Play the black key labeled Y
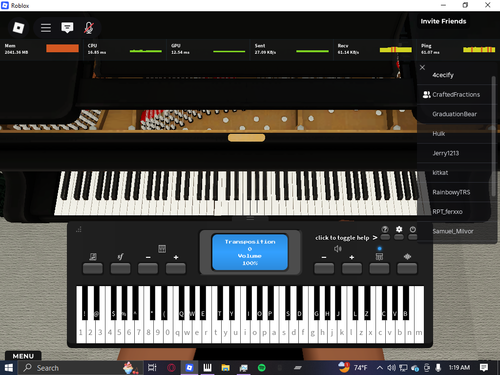 coord(231,303)
